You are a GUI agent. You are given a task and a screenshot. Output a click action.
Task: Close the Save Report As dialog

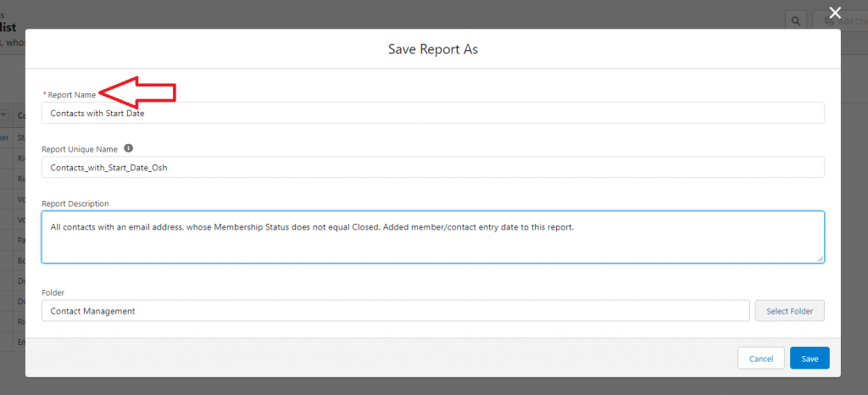click(x=835, y=13)
